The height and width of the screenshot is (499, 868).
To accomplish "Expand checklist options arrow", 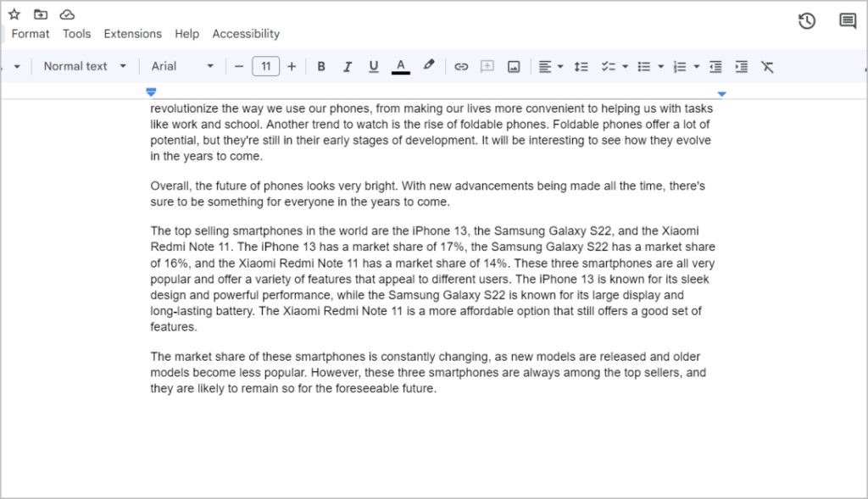I will point(625,66).
